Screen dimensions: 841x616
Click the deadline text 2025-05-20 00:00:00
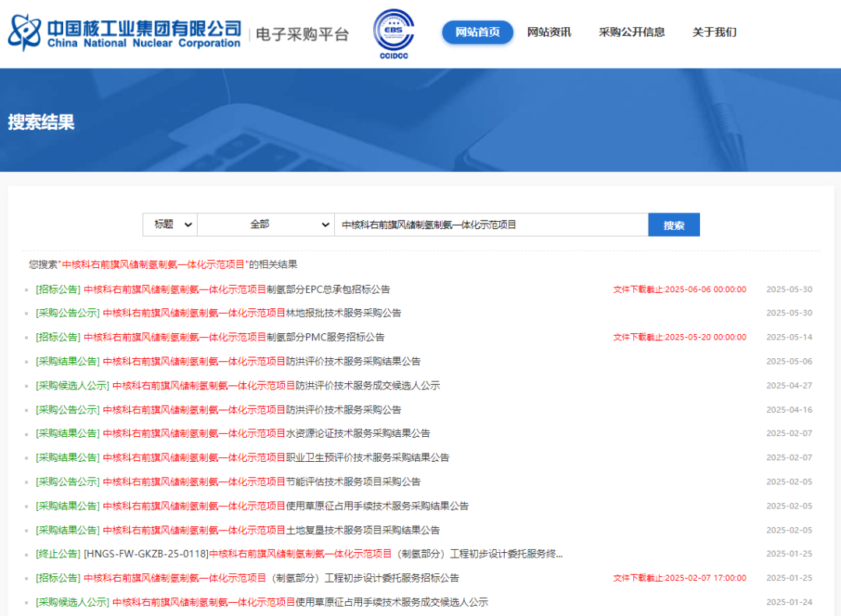click(x=680, y=337)
